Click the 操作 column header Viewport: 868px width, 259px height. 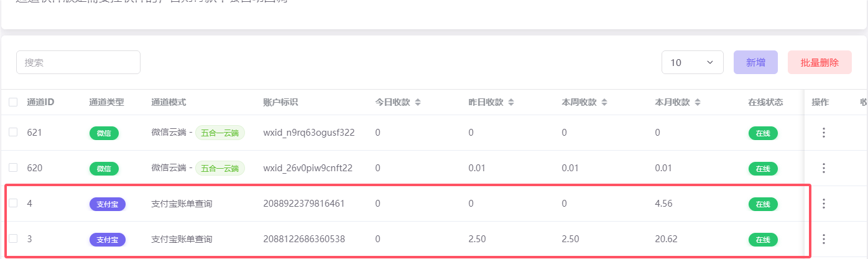[x=821, y=102]
